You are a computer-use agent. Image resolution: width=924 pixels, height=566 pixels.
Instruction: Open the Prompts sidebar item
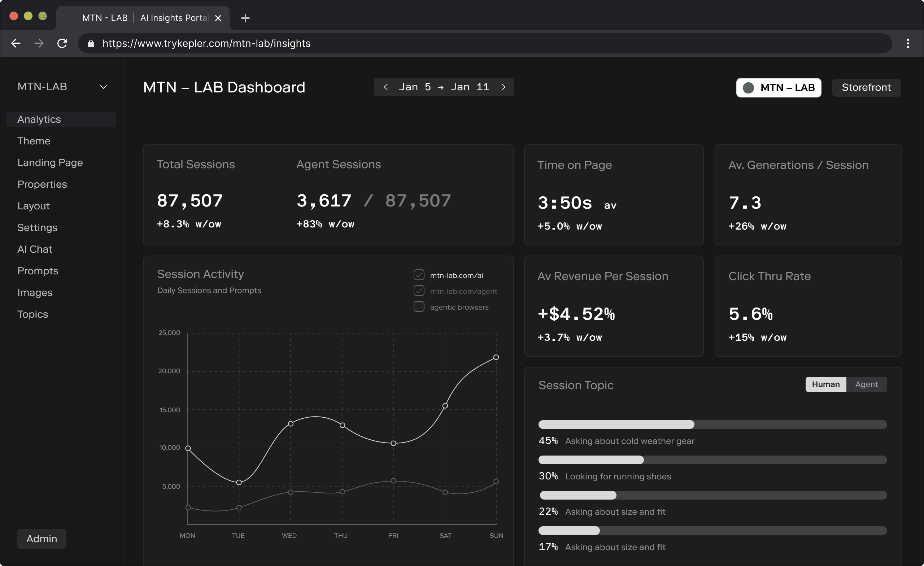38,271
